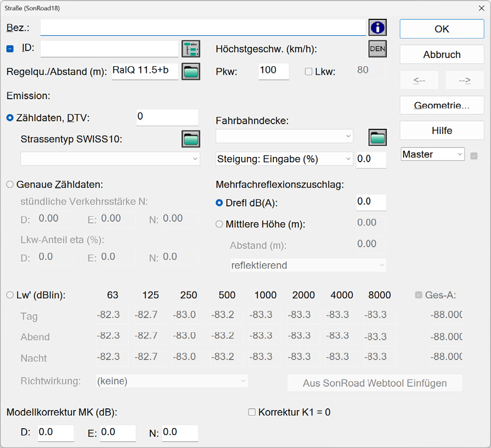The image size is (491, 448).
Task: Click the Tag 1000 Hz value cell
Action: pyautogui.click(x=265, y=316)
